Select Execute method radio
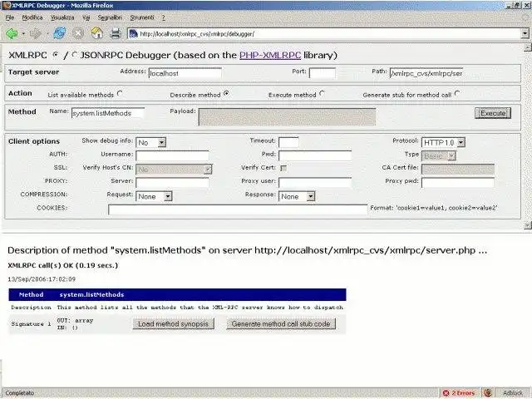Viewport: 532px width, 399px height. click(x=322, y=93)
